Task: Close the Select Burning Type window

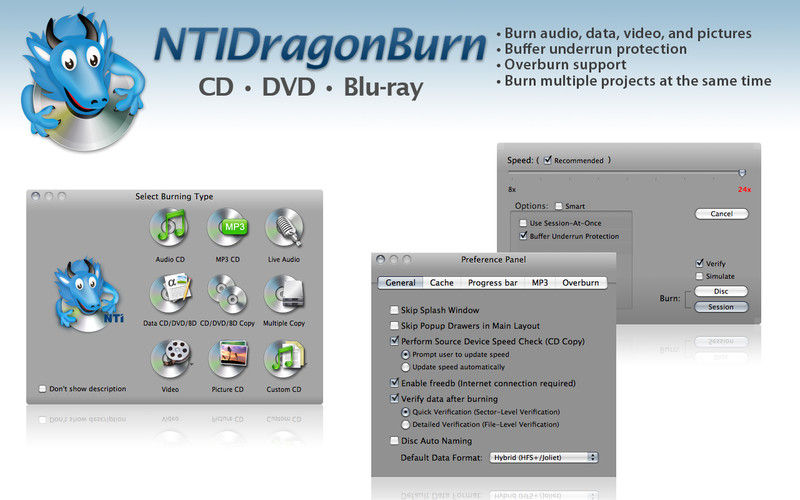Action: 36,196
